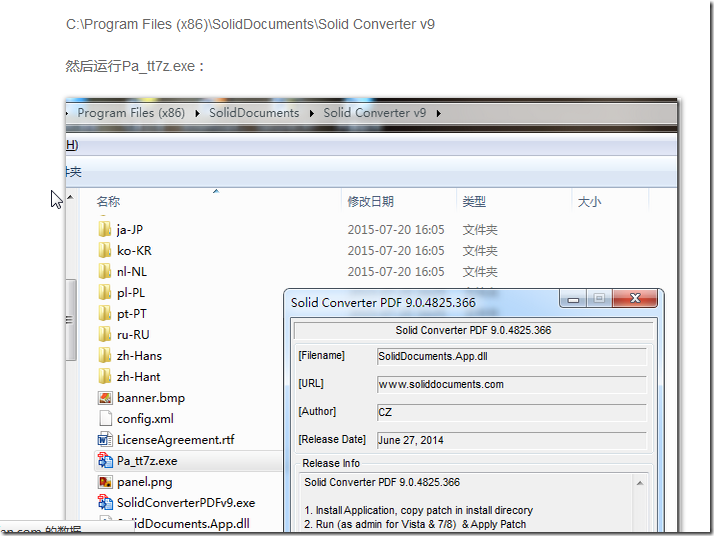This screenshot has width=714, height=536.
Task: Click the [URL] field www.soliddocuments.com
Action: coord(511,384)
